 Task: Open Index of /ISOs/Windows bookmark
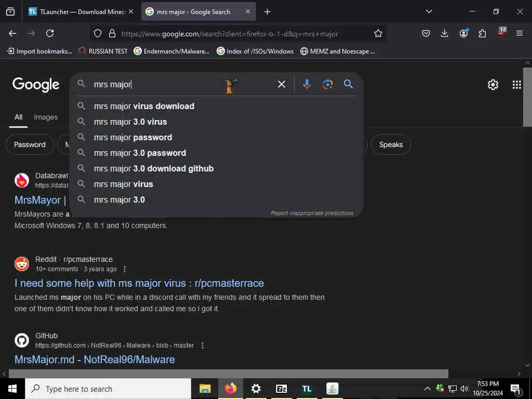point(255,51)
